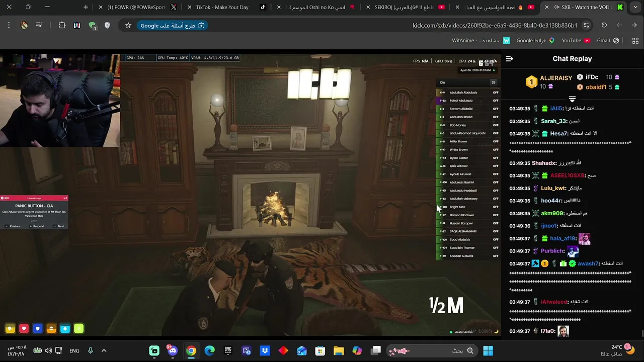
Task: Click the hoo44r chat username
Action: (551, 201)
